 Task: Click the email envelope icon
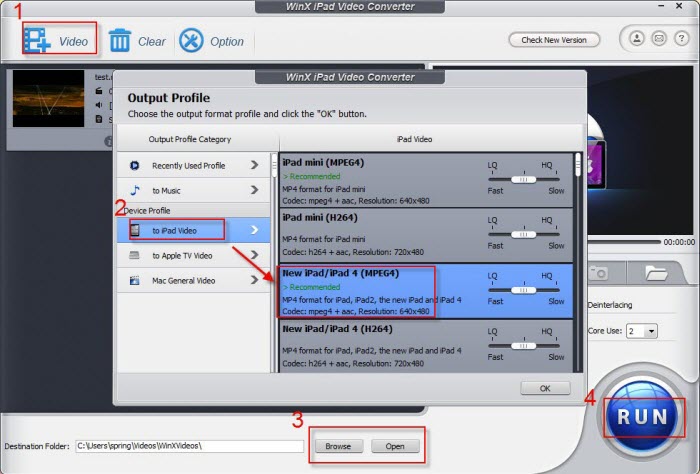659,39
